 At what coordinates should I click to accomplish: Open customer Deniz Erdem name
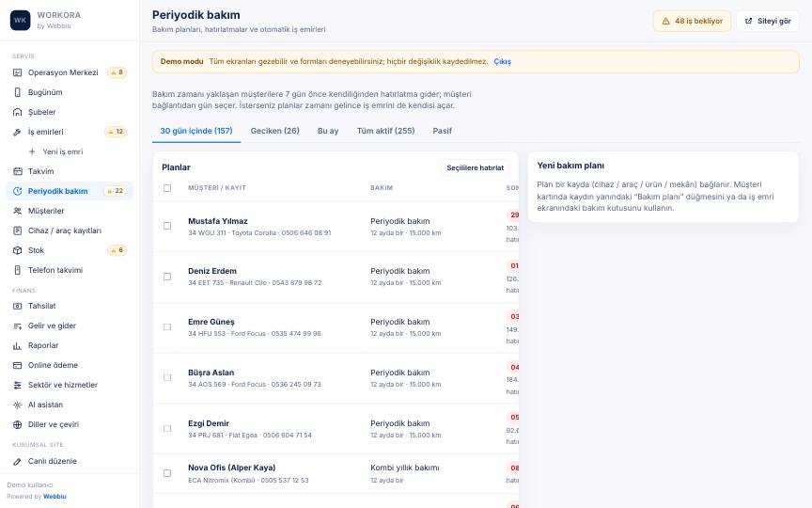(212, 271)
